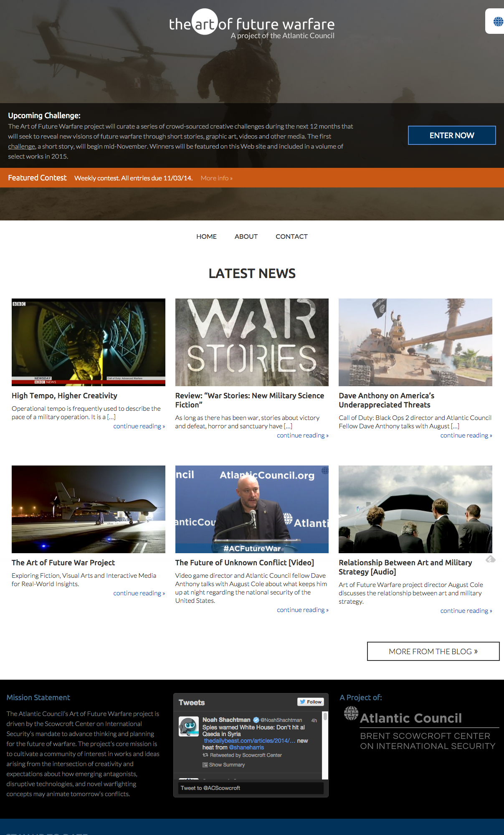Screen dimensions: 504x835
Task: Click the Twitter Follow button
Action: click(x=311, y=702)
